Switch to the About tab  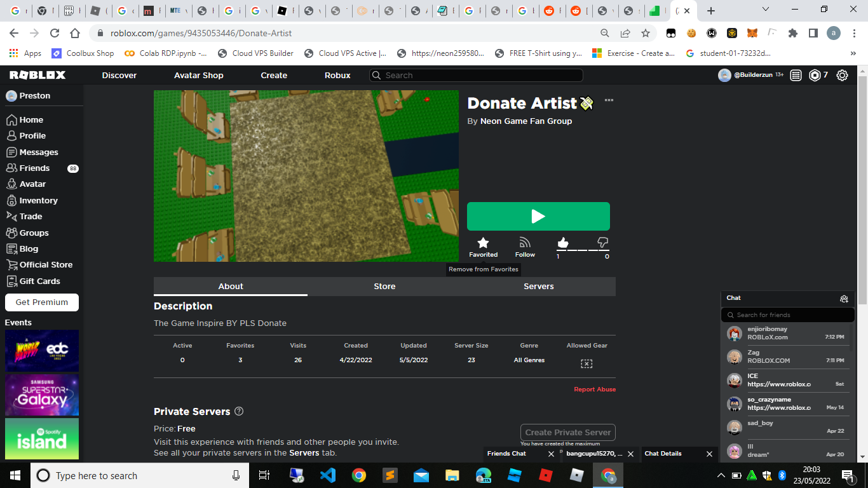click(x=231, y=287)
